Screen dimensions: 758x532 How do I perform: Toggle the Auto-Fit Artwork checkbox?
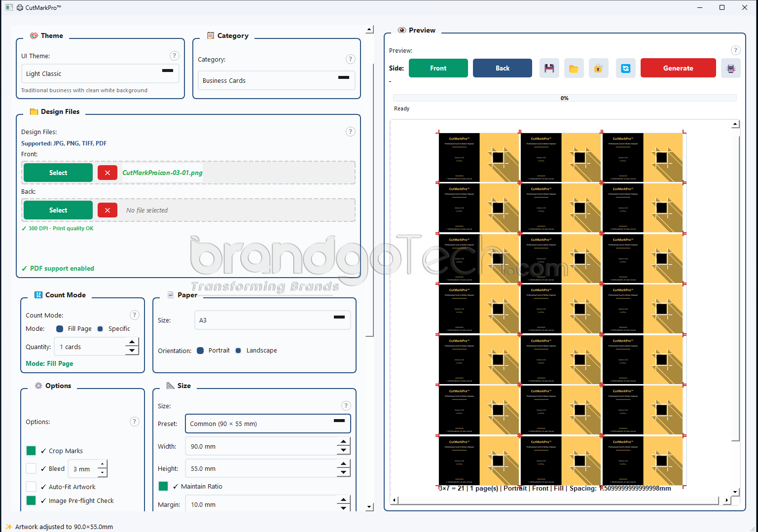click(x=31, y=487)
